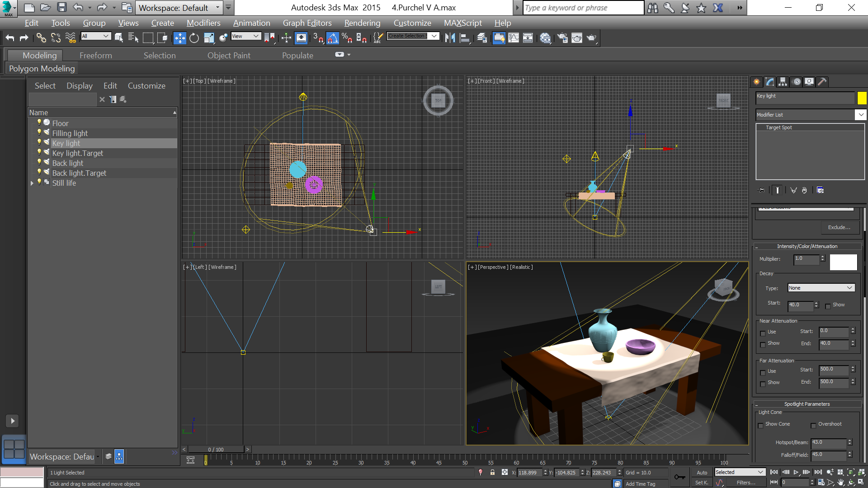Open the reference coordinate View dropdown

tap(246, 36)
